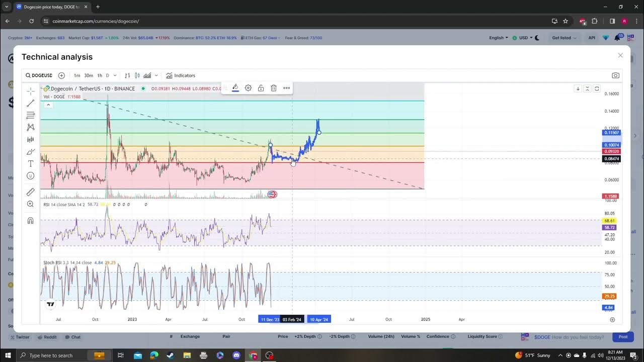Open the emoji sticker tool
644x362 pixels.
[x=31, y=176]
